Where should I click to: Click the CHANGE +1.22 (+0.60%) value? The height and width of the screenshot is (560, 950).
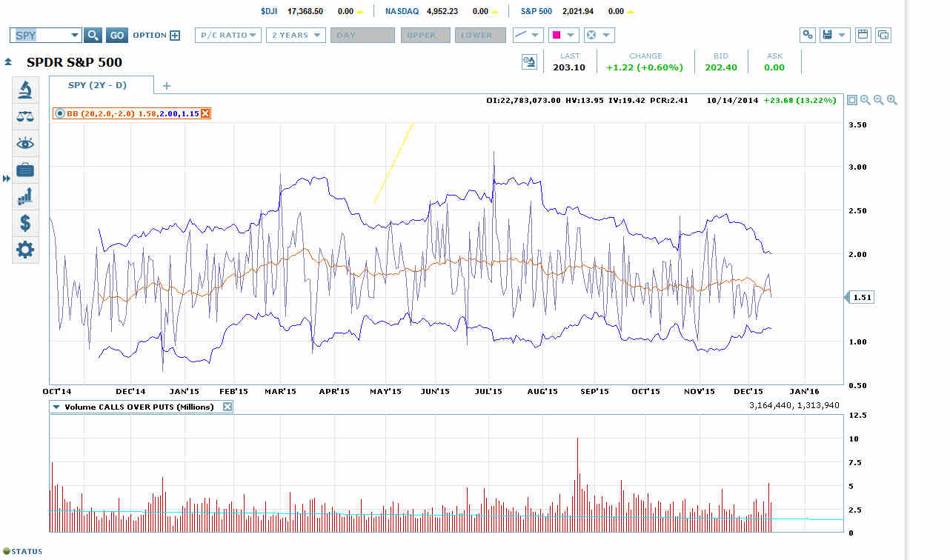[643, 67]
